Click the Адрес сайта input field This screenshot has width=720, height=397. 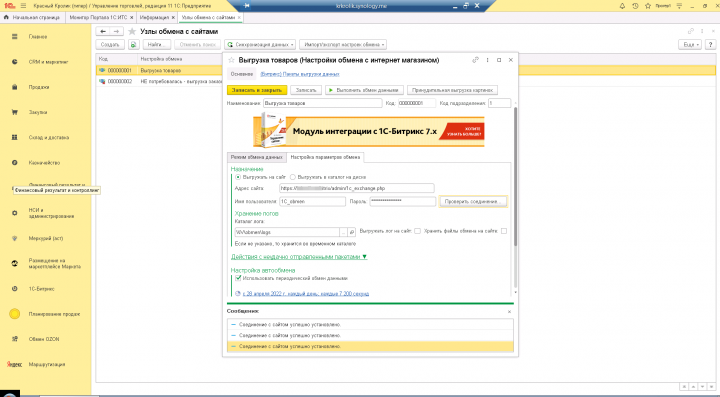coord(357,188)
